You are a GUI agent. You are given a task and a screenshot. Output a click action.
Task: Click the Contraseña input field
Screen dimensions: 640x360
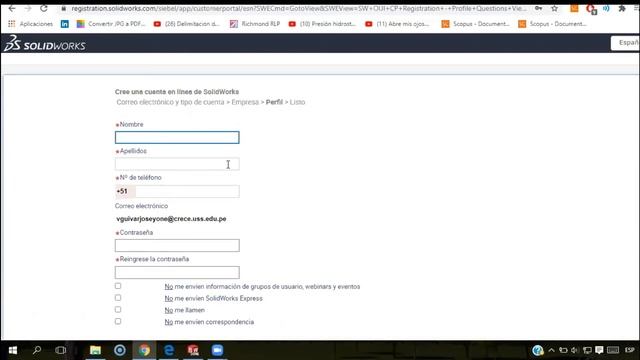(x=177, y=245)
